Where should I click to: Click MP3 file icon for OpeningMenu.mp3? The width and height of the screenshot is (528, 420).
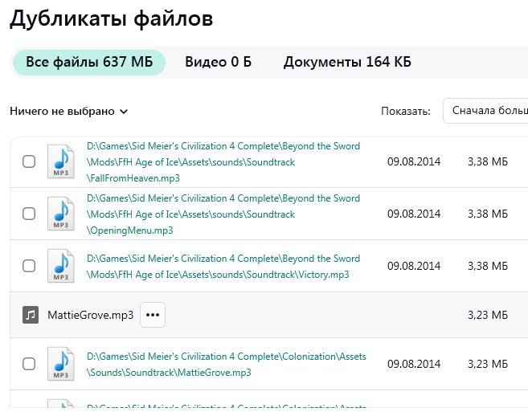60,214
